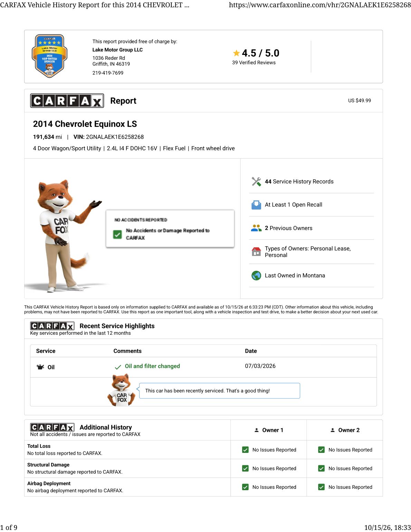
Task: Click the Lake Motor Group LLC dealer name
Action: [117, 50]
